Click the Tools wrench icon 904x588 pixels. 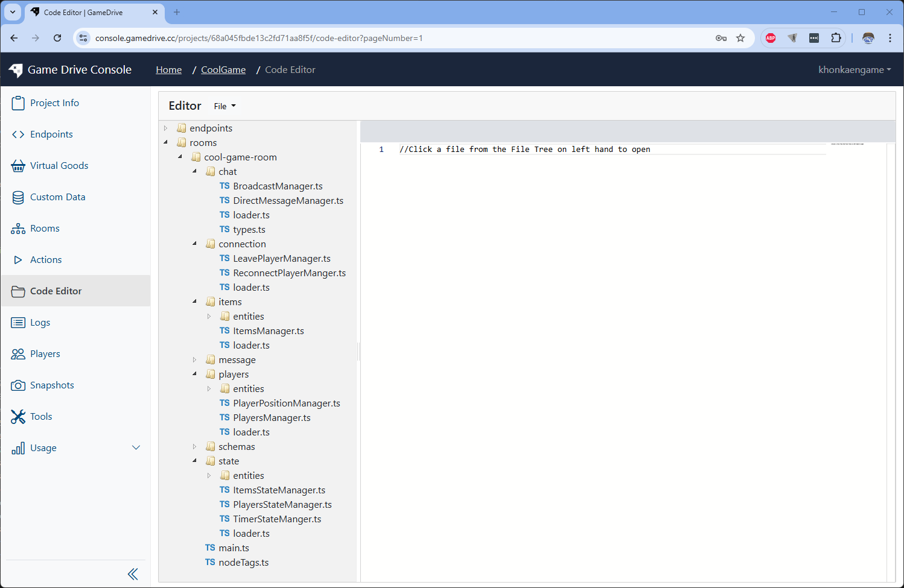coord(18,417)
